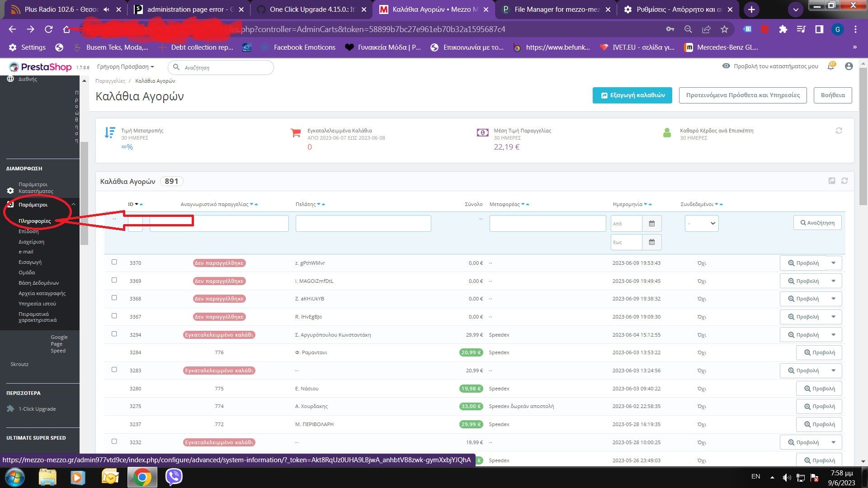Open the Επίδοση sidebar menu item
868x488 pixels.
point(28,231)
